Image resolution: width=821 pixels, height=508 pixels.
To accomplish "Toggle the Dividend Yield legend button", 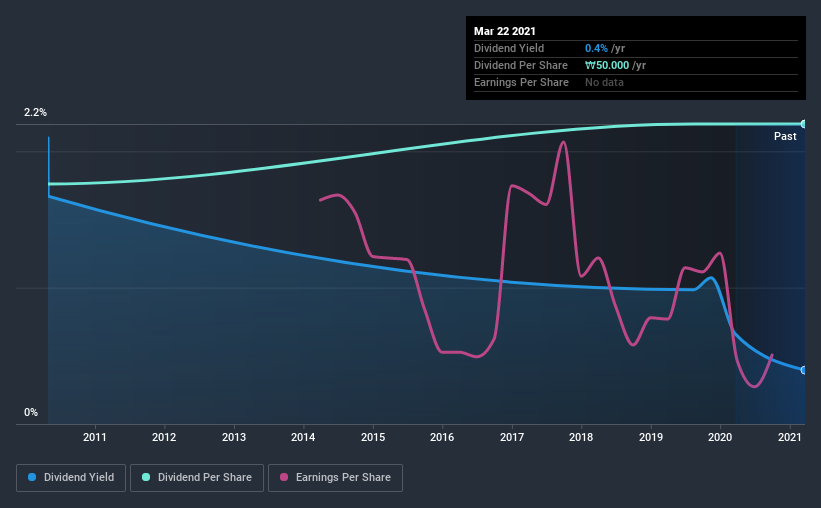I will pos(71,478).
